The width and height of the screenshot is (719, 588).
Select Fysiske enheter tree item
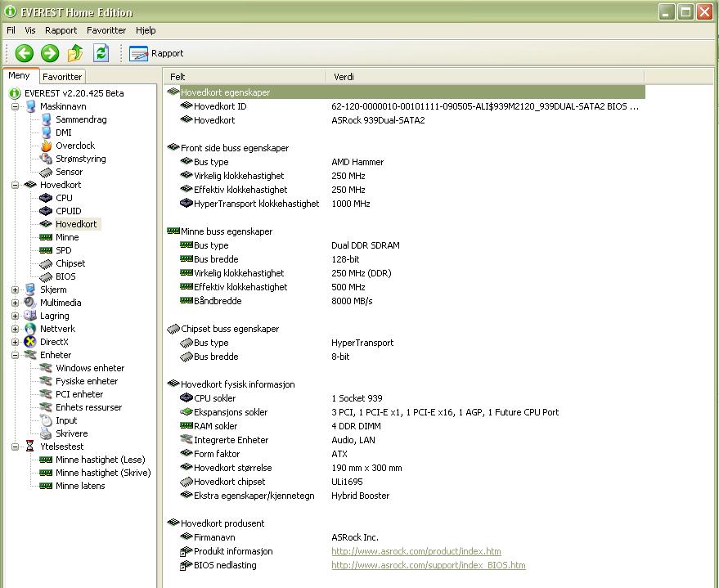point(87,381)
